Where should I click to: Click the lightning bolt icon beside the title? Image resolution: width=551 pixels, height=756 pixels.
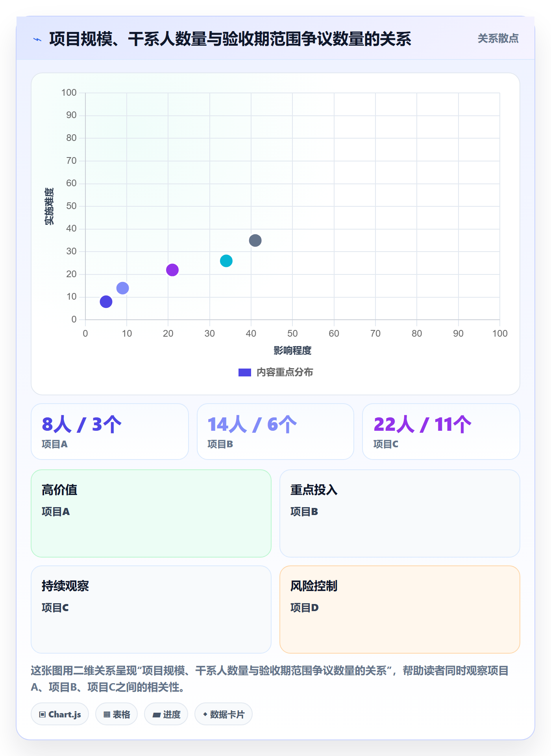pyautogui.click(x=37, y=39)
